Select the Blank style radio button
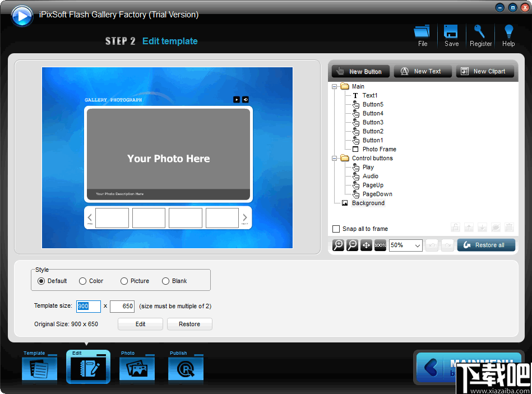Screen dimensions: 532x394 [x=165, y=281]
